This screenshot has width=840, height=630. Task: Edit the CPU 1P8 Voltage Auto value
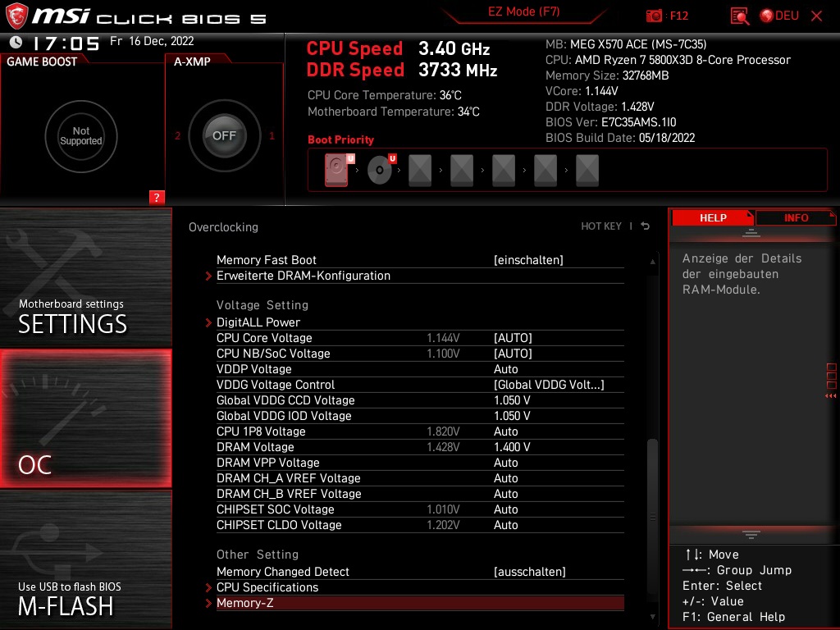tap(505, 431)
